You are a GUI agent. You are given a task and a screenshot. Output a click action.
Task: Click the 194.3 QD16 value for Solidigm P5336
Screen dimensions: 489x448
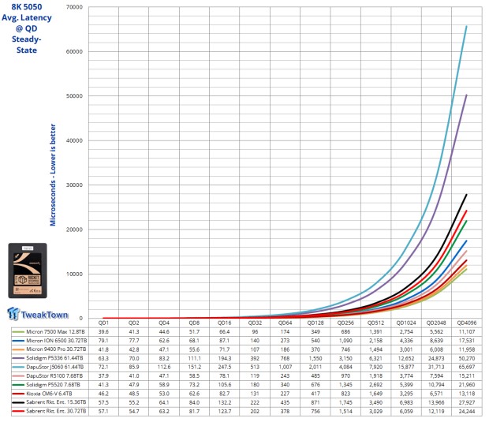pyautogui.click(x=225, y=358)
